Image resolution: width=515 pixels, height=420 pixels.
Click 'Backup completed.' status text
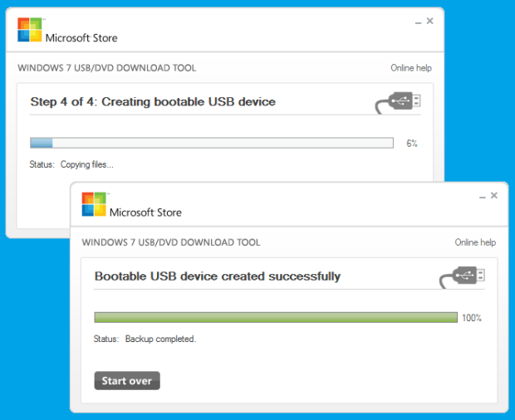pyautogui.click(x=160, y=339)
